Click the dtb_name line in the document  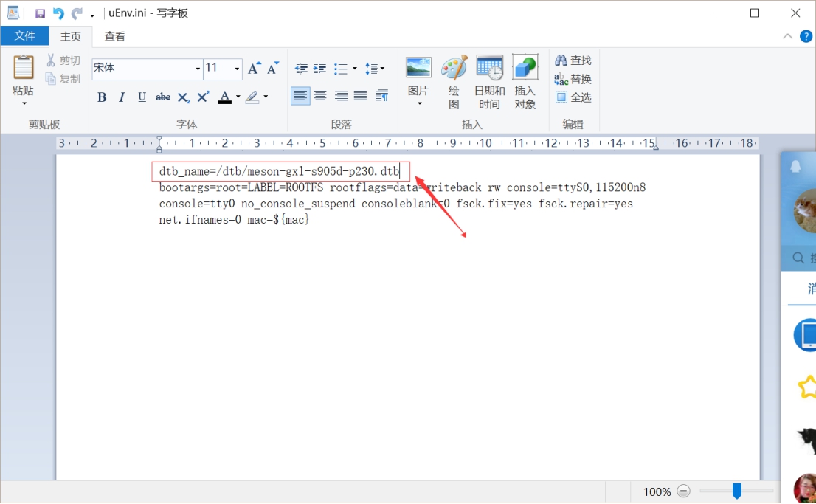point(280,171)
